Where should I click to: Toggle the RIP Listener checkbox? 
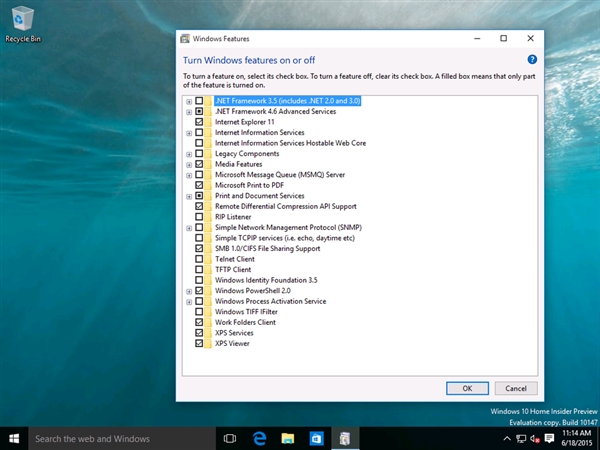pyautogui.click(x=199, y=217)
